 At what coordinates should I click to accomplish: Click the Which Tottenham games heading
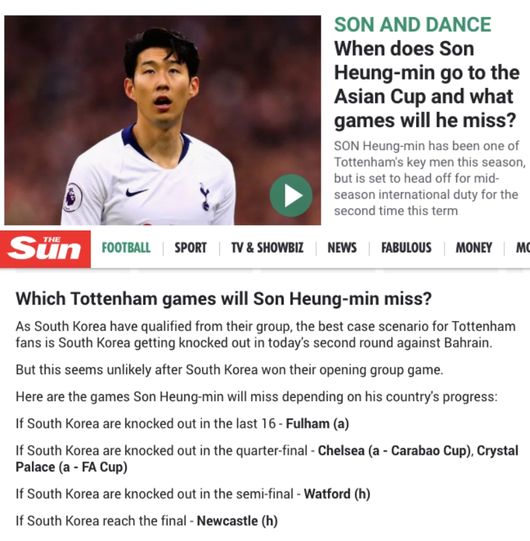click(x=224, y=299)
